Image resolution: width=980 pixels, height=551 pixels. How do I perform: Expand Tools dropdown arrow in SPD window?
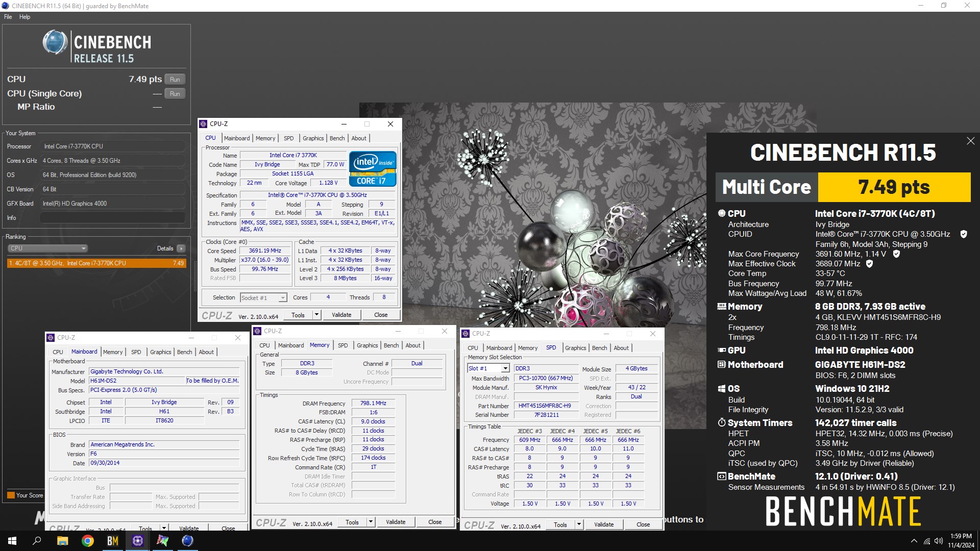pyautogui.click(x=579, y=524)
